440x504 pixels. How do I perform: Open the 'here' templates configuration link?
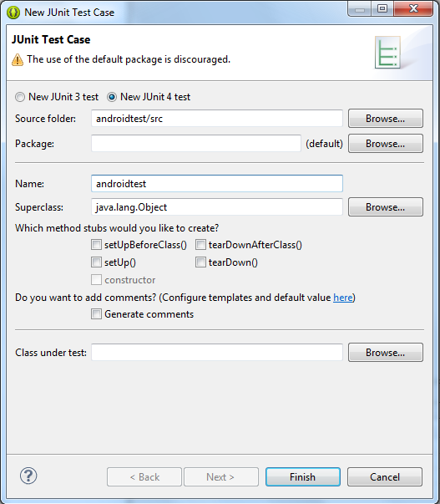[x=342, y=298]
